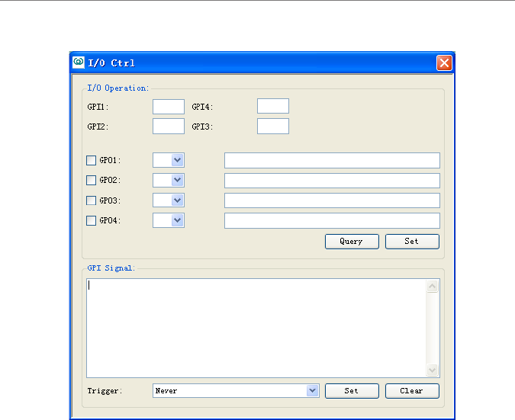Screen dimensions: 515x420
Task: Click the GPO1 text field
Action: pyautogui.click(x=332, y=160)
